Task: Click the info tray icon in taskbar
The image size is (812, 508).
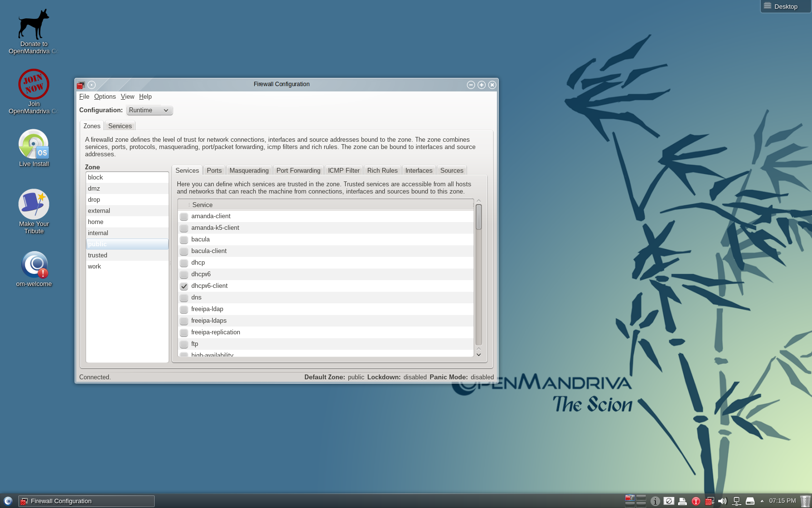Action: (x=655, y=501)
